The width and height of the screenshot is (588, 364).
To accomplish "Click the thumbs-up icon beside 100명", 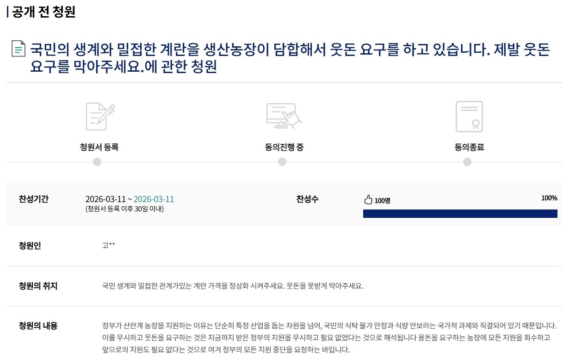I will point(368,199).
